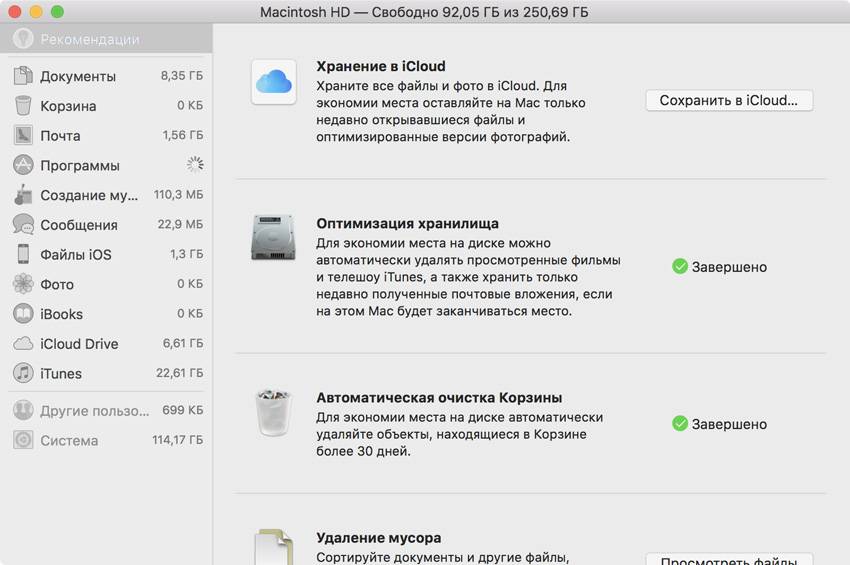Screen dimensions: 850x565
Task: Click the hard drive icon for Оптимизация хранилища
Action: [274, 240]
